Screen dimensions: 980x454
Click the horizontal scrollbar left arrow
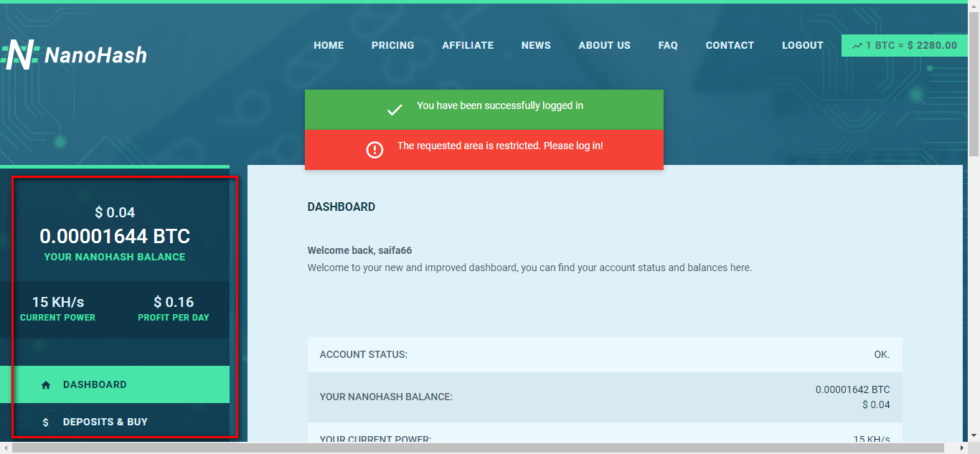point(6,448)
